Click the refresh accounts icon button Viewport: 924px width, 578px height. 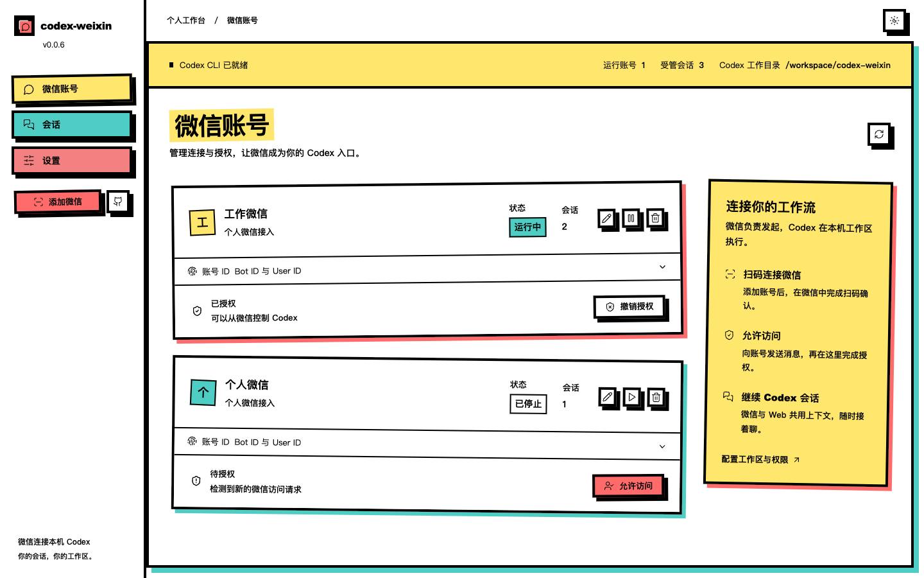[x=879, y=134]
